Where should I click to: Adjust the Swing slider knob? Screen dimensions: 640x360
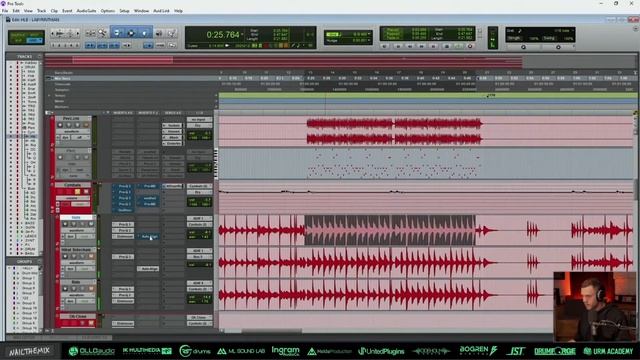(x=558, y=47)
